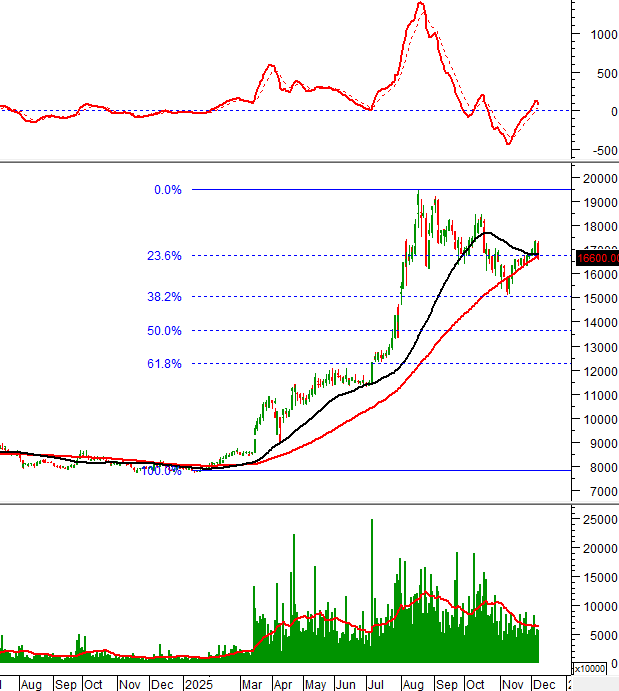619x691 pixels.
Task: Select the Mar label on the time axis
Action: click(254, 684)
